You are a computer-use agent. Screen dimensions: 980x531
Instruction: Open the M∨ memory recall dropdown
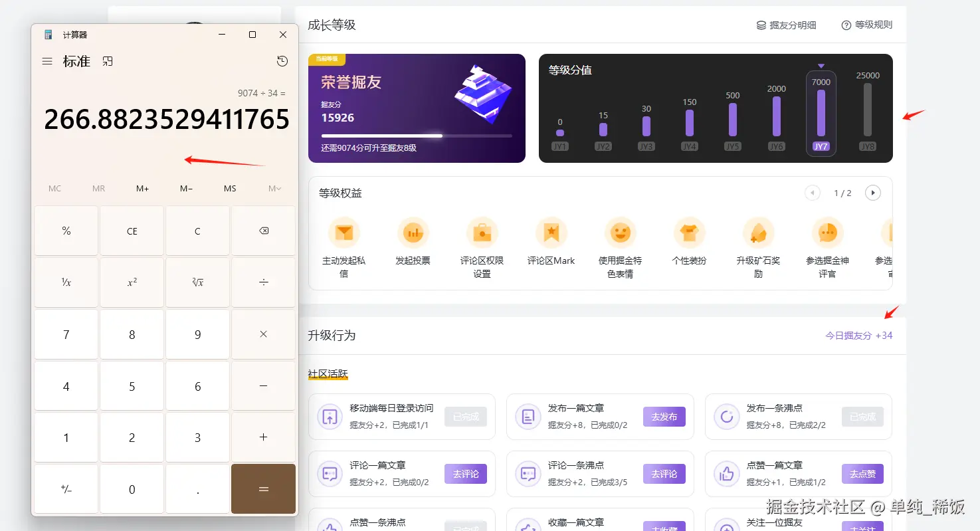point(273,188)
